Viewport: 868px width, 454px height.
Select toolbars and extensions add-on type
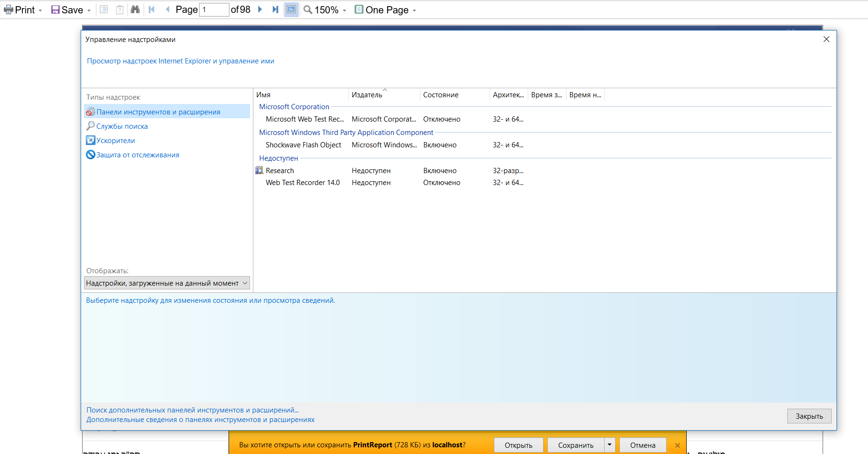[167, 112]
